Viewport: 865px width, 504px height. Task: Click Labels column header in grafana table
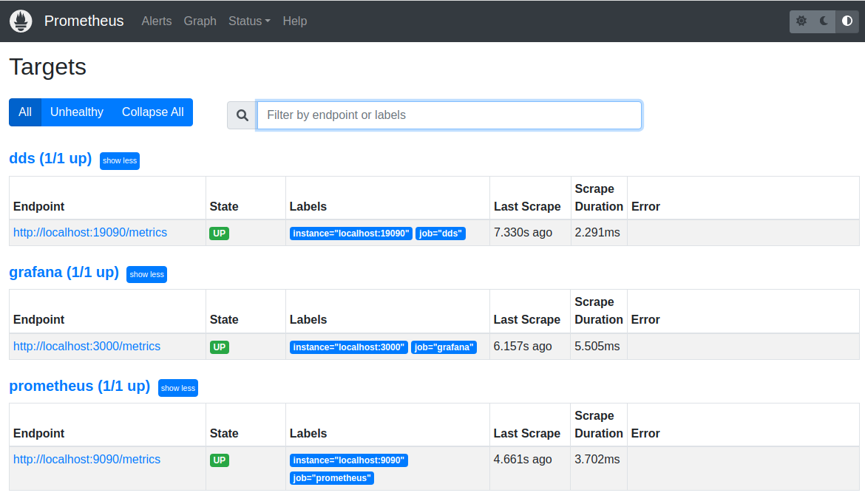pos(308,320)
